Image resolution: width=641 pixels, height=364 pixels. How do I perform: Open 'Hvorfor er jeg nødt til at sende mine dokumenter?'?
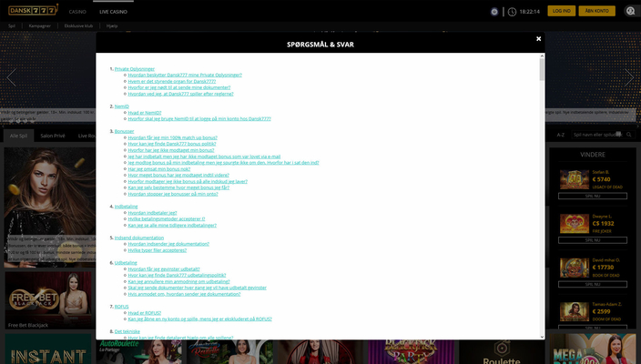click(179, 87)
